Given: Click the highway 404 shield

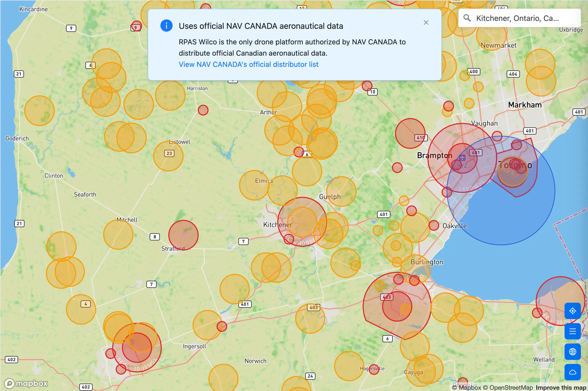Looking at the screenshot, I should (x=513, y=74).
